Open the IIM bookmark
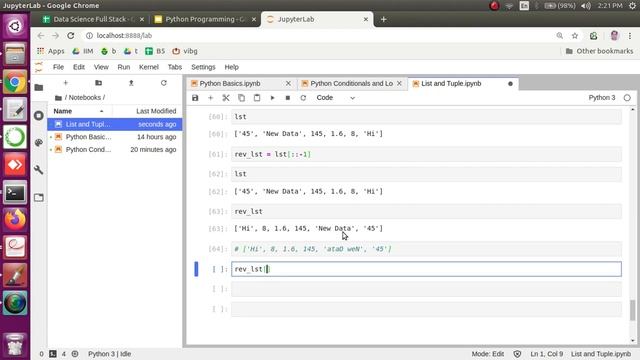640x360 pixels. click(x=83, y=51)
